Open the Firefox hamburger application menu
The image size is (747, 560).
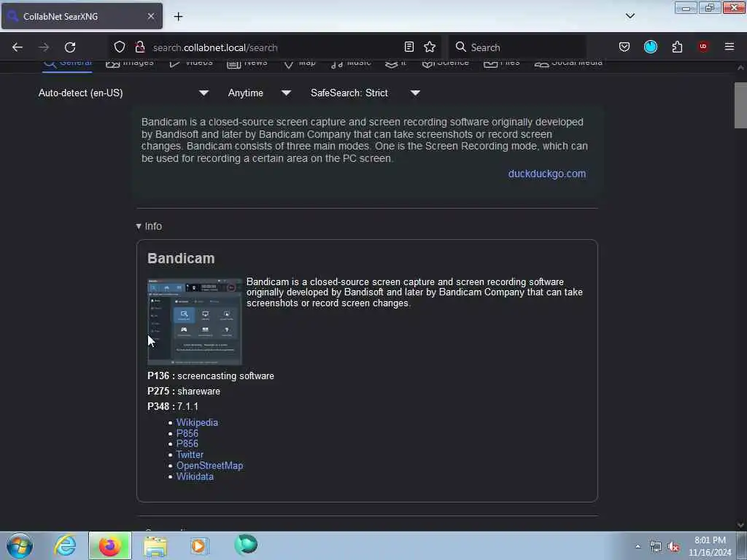729,47
